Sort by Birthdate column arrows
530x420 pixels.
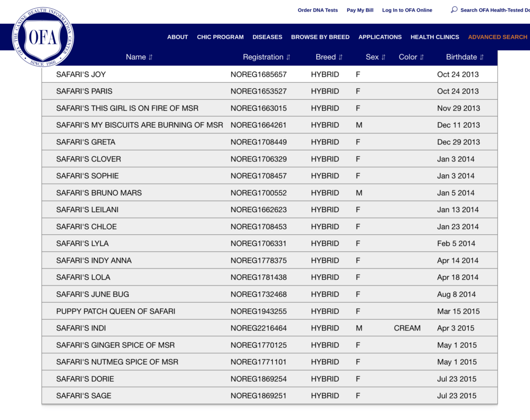[482, 57]
